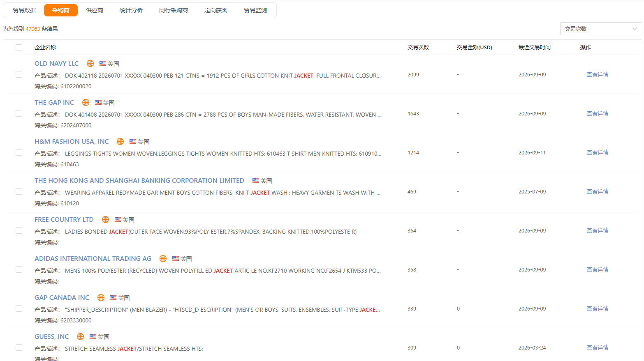Viewport: 644px width, 361px height.
Task: Click the flag icon next to GUESS, INC
Action: (93, 336)
